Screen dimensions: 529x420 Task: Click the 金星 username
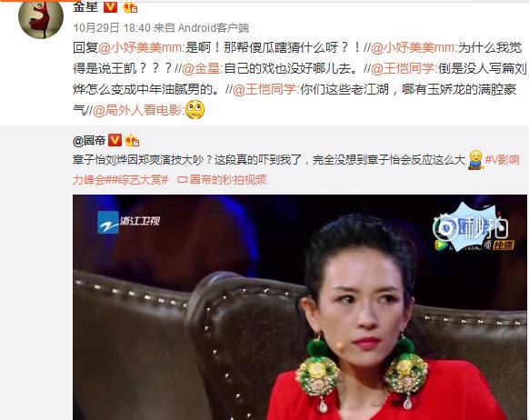(85, 6)
